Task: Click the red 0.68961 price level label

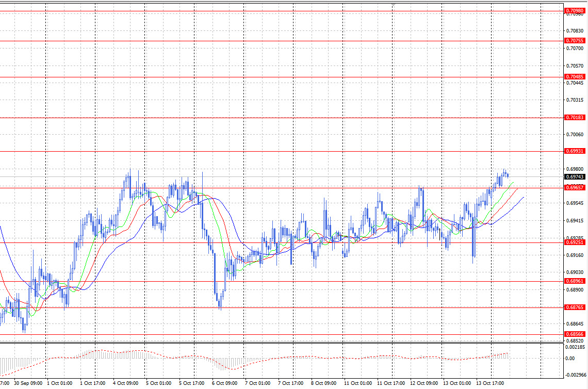Action: click(575, 281)
